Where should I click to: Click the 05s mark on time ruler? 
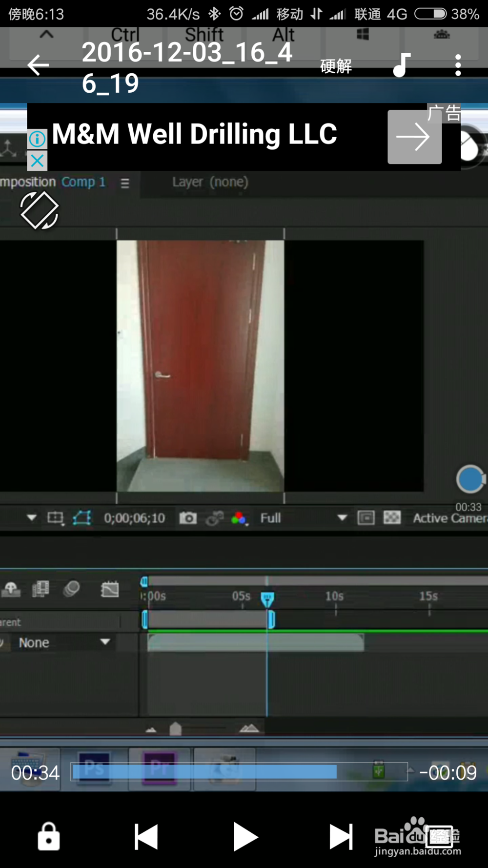click(x=241, y=597)
